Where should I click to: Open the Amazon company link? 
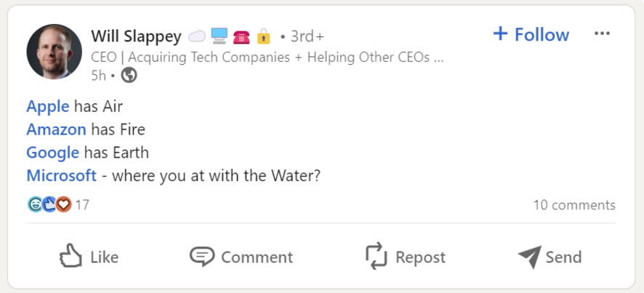[56, 129]
